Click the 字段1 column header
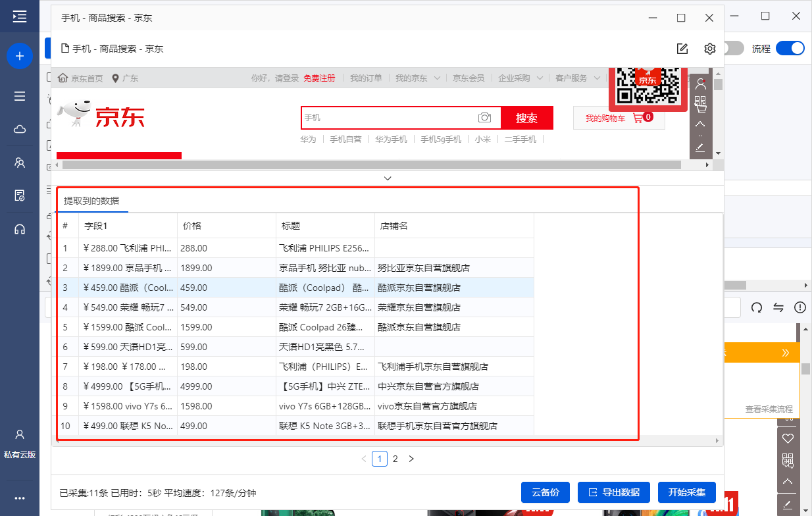Image resolution: width=812 pixels, height=516 pixels. tap(128, 226)
